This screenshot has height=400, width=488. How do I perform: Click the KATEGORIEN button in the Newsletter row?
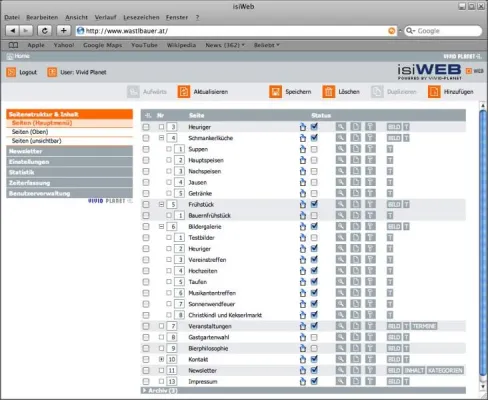[x=445, y=370]
